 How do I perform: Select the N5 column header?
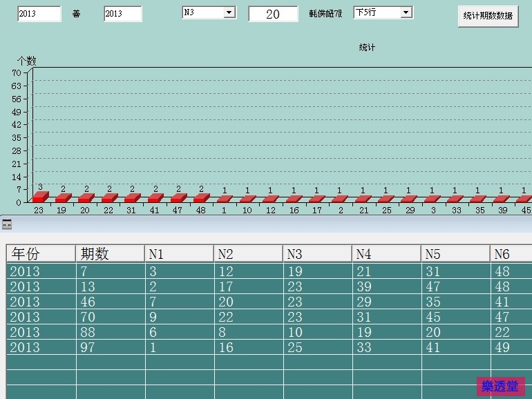point(455,254)
